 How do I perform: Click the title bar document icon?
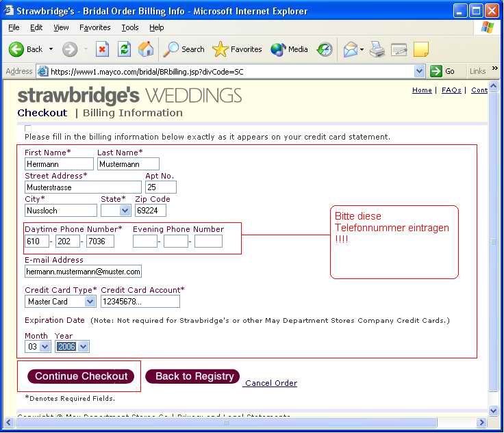9,10
